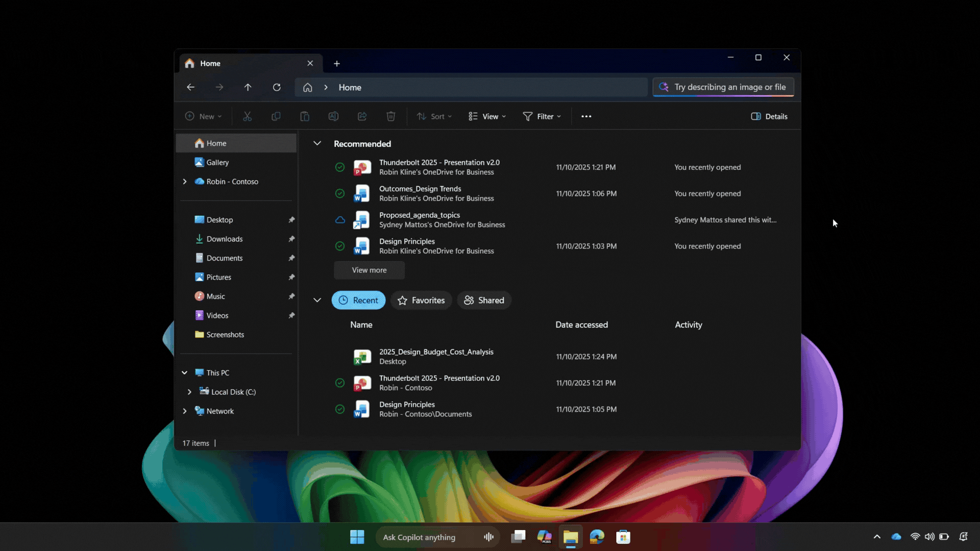Expand Local Disk (C:) node
980x551 pixels.
[189, 392]
